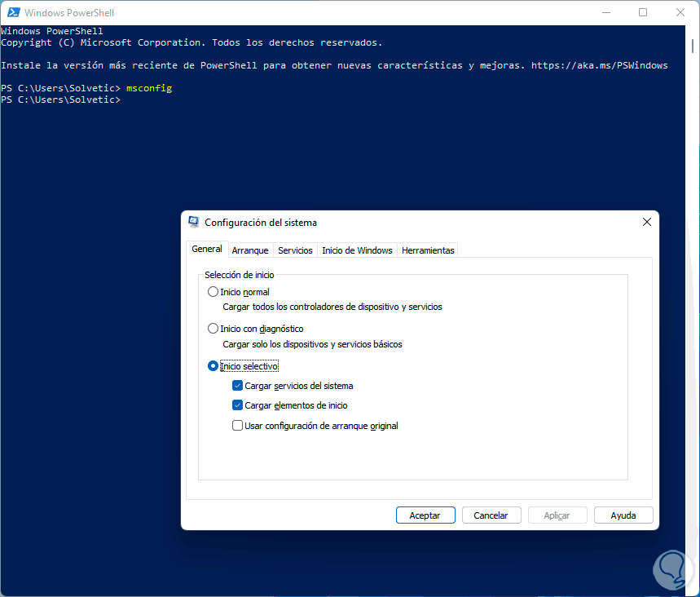Click 'Cargar solo los dispositivos' description text
700x597 pixels.
[312, 344]
